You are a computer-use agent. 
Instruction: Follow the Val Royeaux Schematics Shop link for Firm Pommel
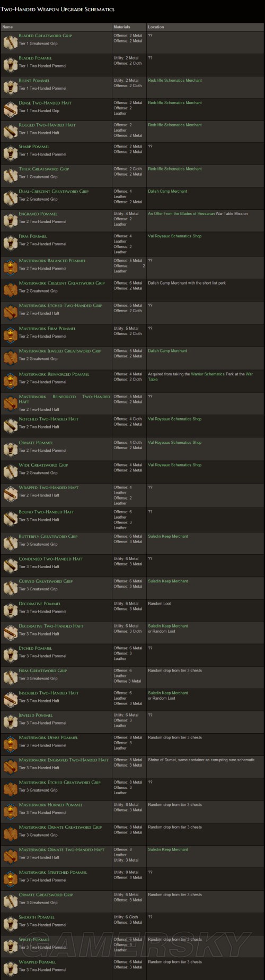174,236
